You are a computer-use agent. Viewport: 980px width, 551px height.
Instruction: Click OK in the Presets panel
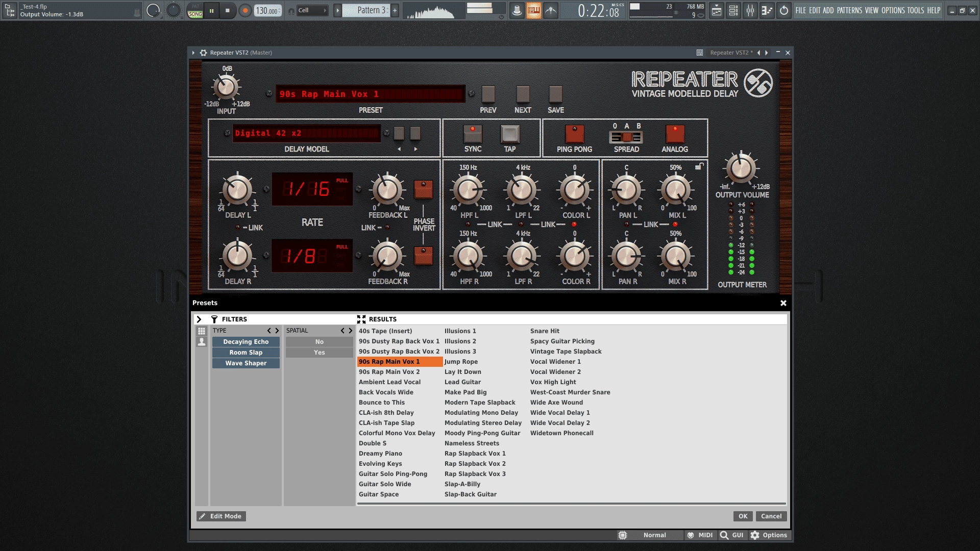[743, 516]
